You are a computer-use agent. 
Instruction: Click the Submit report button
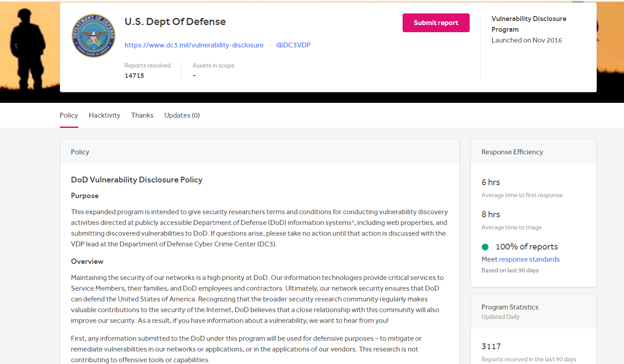[436, 23]
